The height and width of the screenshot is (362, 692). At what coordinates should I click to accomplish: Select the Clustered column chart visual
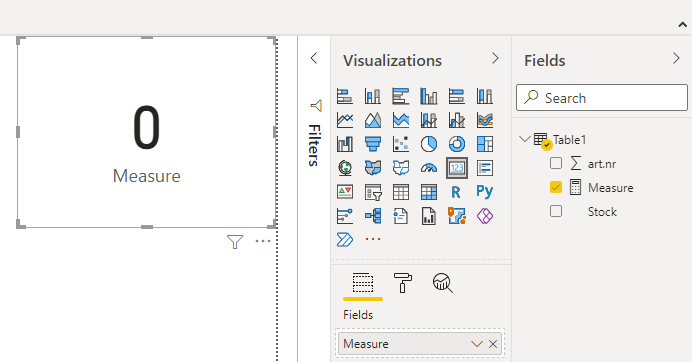[x=429, y=96]
